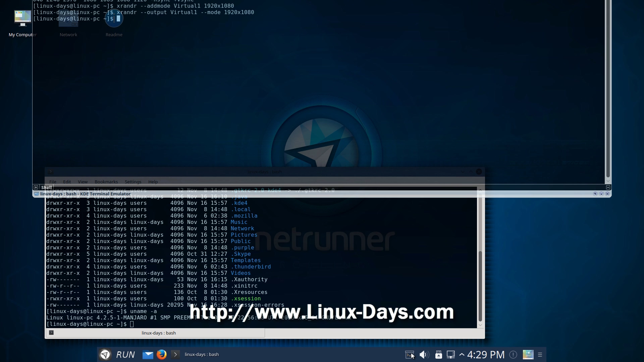This screenshot has height=362, width=644.
Task: Open the Settings menu in Konsole
Action: [133, 182]
